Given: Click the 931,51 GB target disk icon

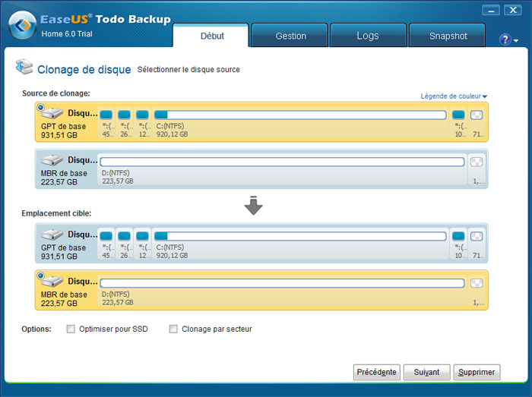Looking at the screenshot, I should pyautogui.click(x=52, y=235).
